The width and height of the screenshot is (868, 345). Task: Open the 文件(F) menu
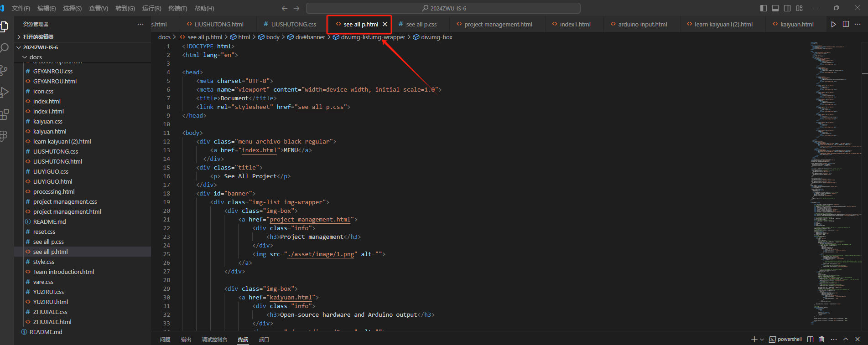pos(21,8)
